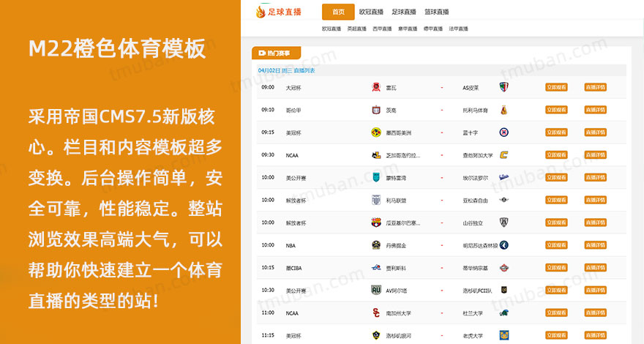Viewport: 644px width, 344px height.
Task: Click 立即观看 for the 查塔努加大学 match
Action: (556, 155)
